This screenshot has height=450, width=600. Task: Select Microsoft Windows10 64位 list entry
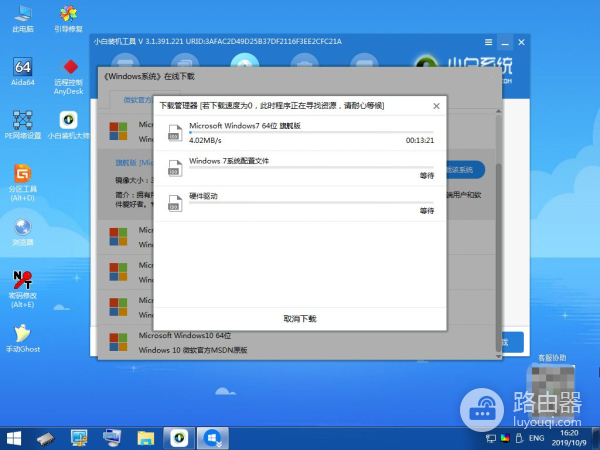pos(297,342)
